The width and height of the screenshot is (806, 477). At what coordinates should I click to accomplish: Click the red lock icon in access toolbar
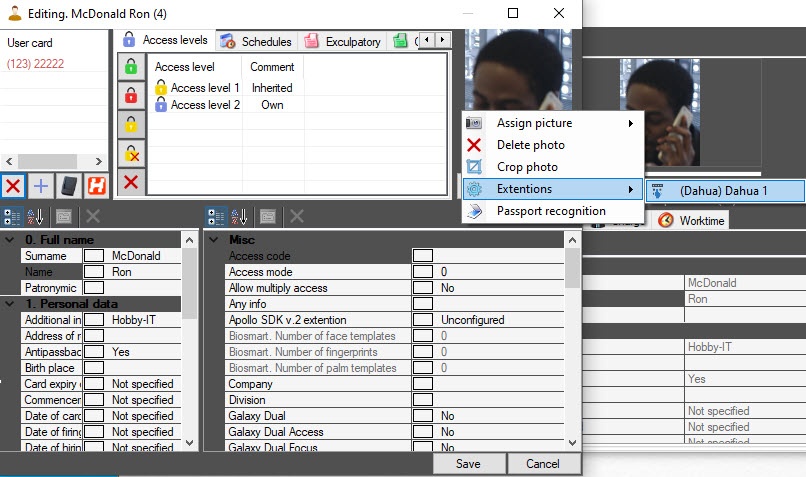130,96
